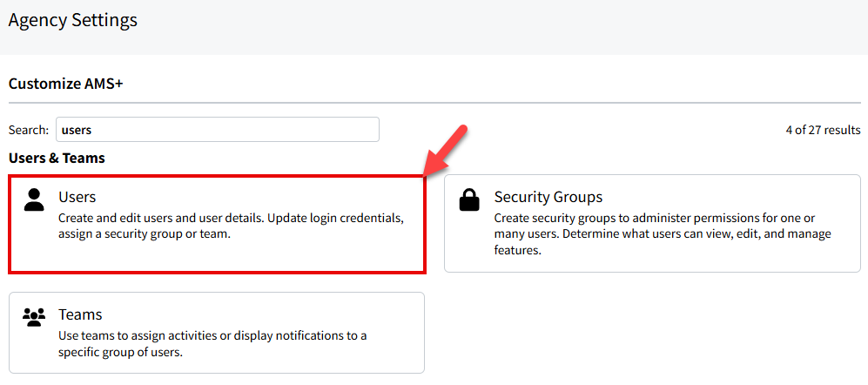The width and height of the screenshot is (868, 385).
Task: Select the '4 of 27 results' text
Action: click(x=823, y=130)
